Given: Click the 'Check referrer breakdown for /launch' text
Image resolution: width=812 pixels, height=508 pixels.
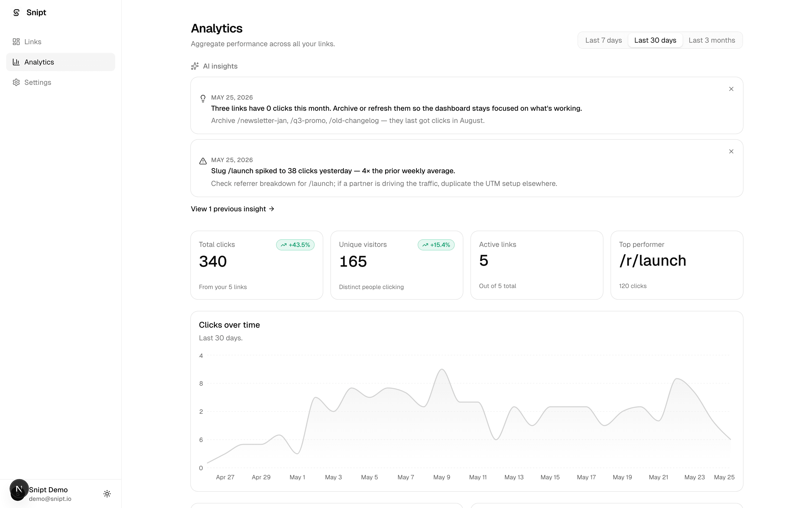Looking at the screenshot, I should pos(384,183).
